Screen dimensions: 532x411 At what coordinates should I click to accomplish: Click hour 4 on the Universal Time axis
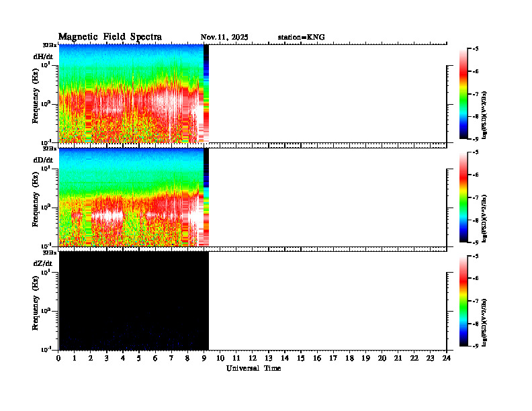click(x=123, y=358)
